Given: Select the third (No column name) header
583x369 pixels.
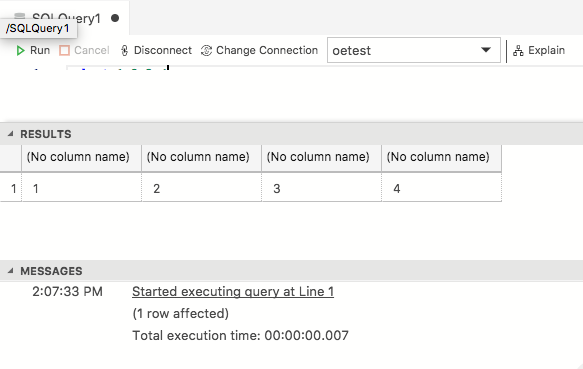Looking at the screenshot, I should [x=322, y=158].
